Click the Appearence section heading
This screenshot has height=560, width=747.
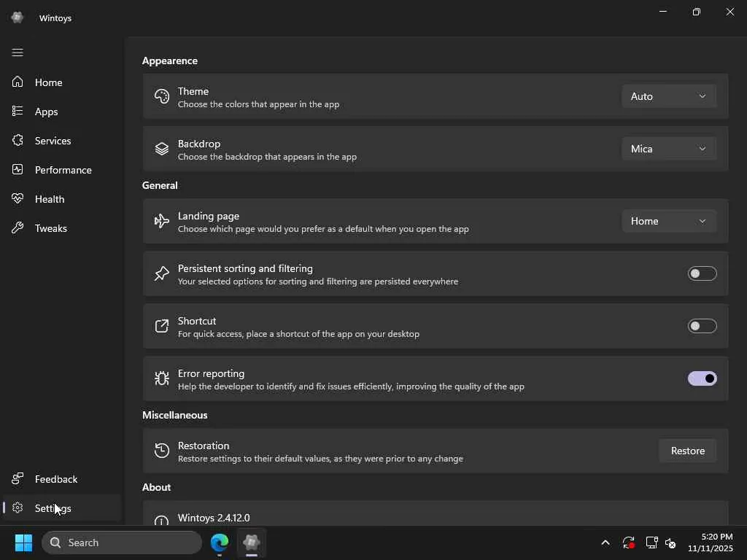(169, 61)
